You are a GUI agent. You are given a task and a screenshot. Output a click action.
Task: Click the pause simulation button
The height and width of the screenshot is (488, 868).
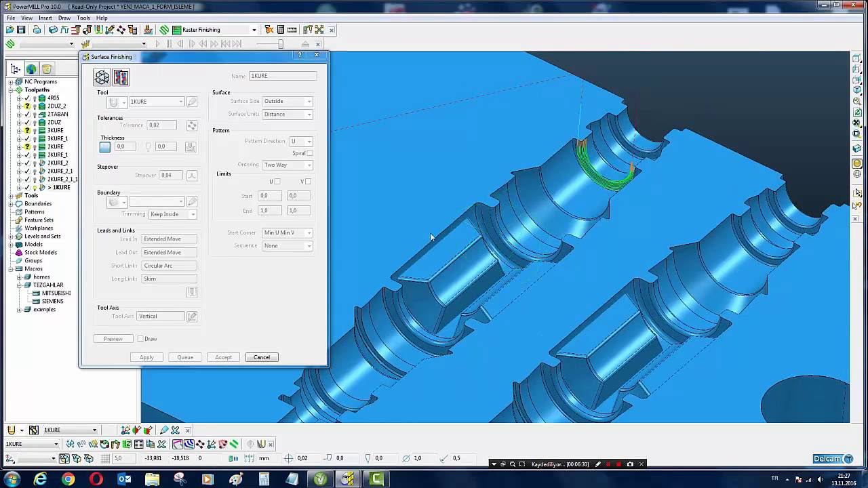tap(169, 44)
